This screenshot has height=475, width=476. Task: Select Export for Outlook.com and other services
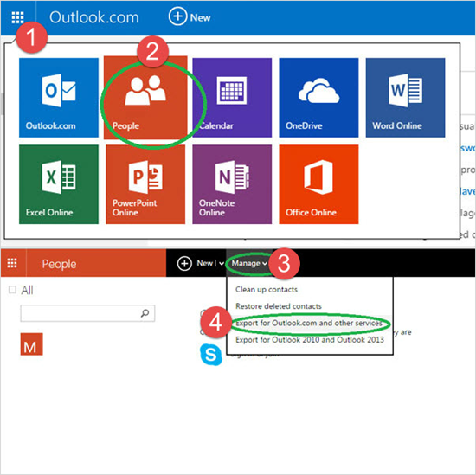[309, 323]
